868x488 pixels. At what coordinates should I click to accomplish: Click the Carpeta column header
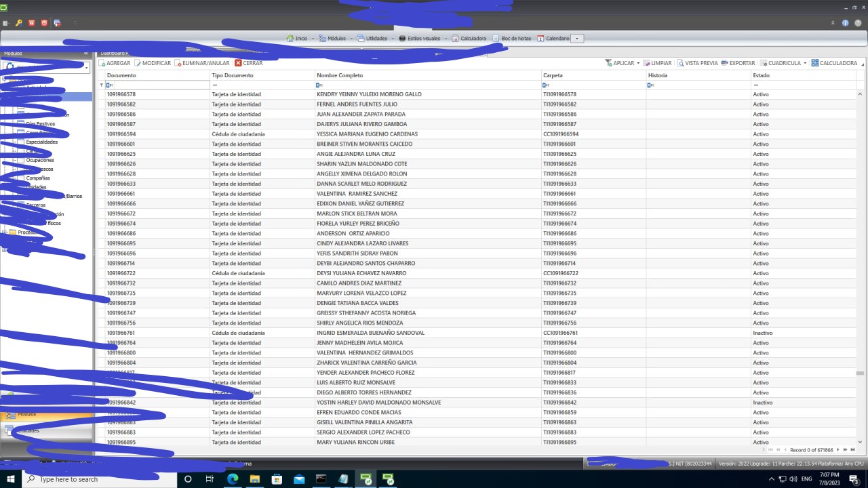(x=593, y=75)
